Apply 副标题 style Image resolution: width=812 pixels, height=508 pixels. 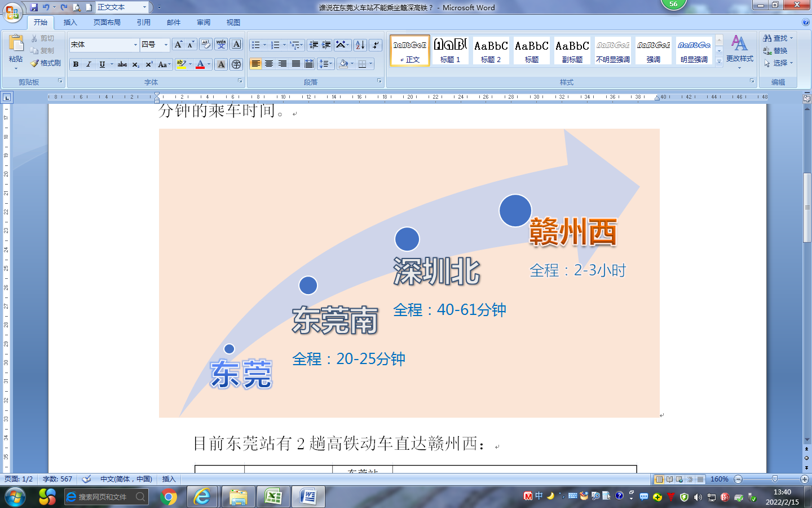coord(572,50)
